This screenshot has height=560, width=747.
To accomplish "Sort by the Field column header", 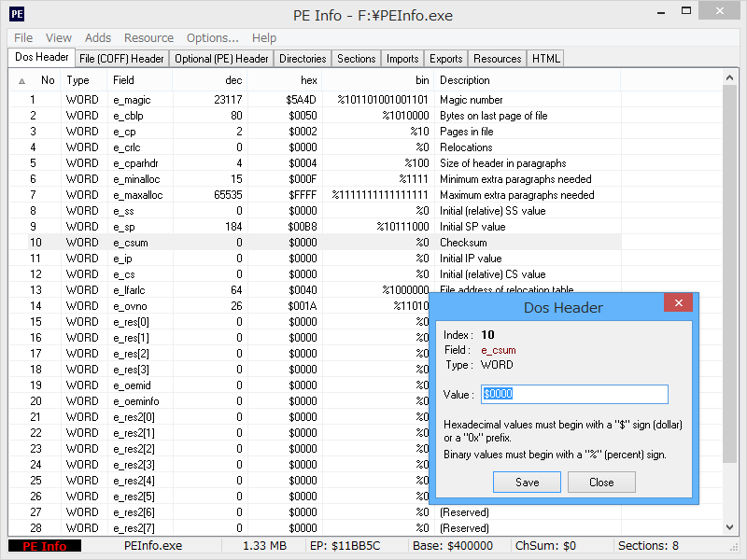I will 139,80.
